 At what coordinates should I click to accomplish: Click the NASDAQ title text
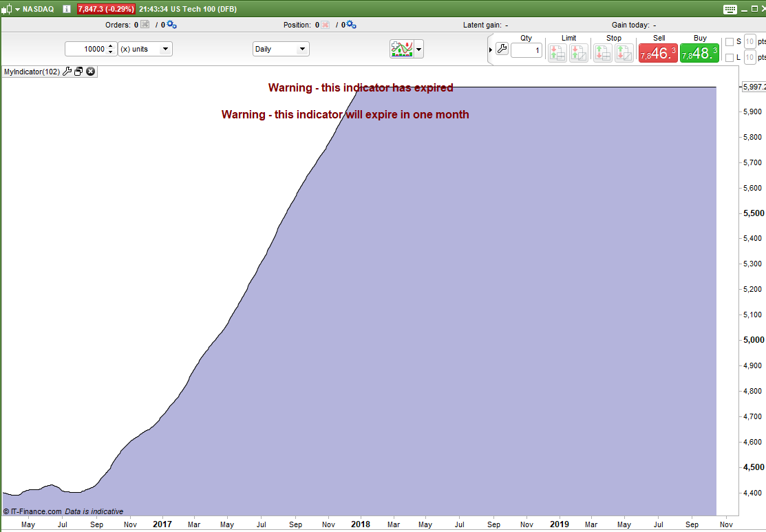pyautogui.click(x=38, y=9)
